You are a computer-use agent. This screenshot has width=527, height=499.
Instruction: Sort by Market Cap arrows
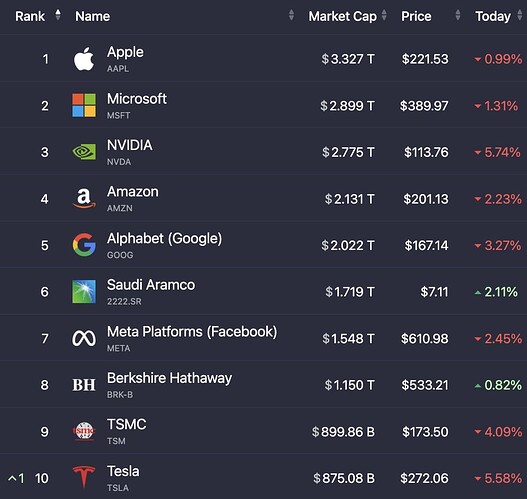click(x=384, y=15)
